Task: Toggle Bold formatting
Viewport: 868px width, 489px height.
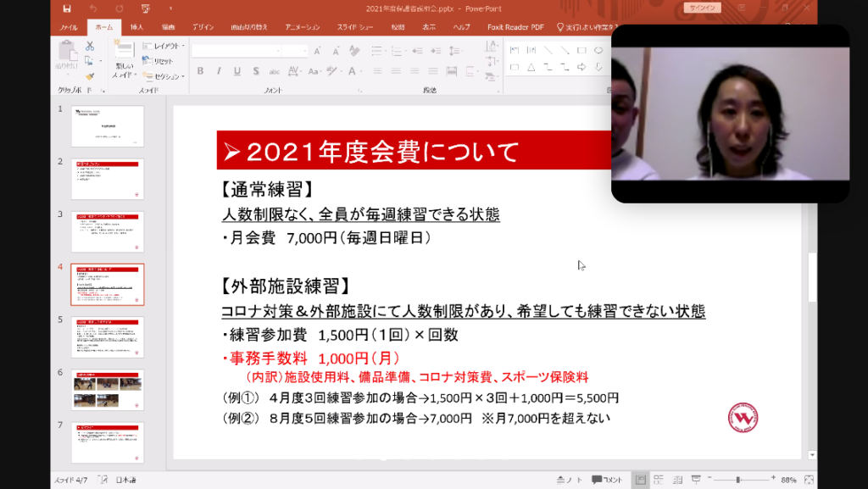Action: (201, 71)
